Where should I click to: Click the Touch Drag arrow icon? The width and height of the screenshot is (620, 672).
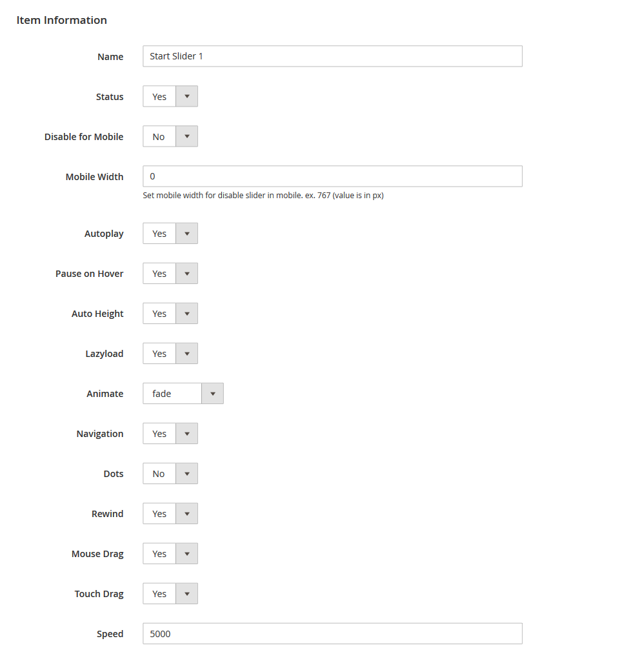[x=187, y=593]
